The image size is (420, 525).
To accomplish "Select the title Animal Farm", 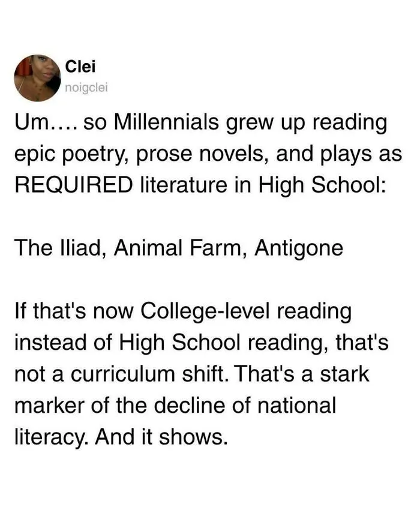I will [x=176, y=248].
